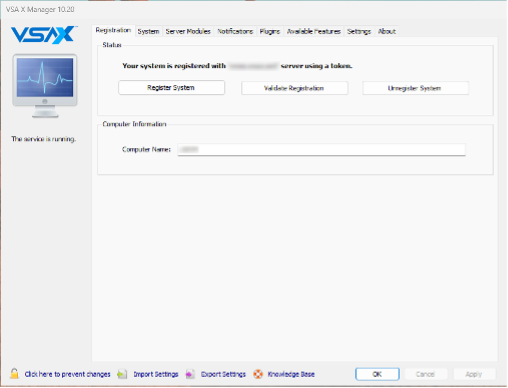
Task: Click the 'Click here to prevent changes' link
Action: (67, 374)
